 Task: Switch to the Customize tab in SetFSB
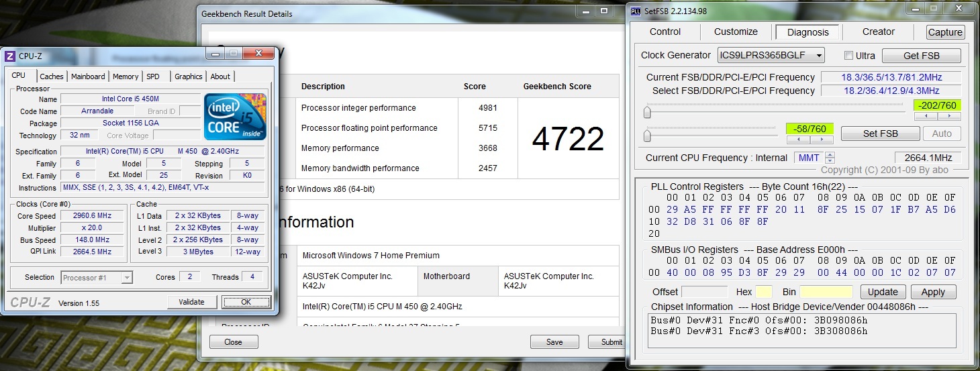736,32
